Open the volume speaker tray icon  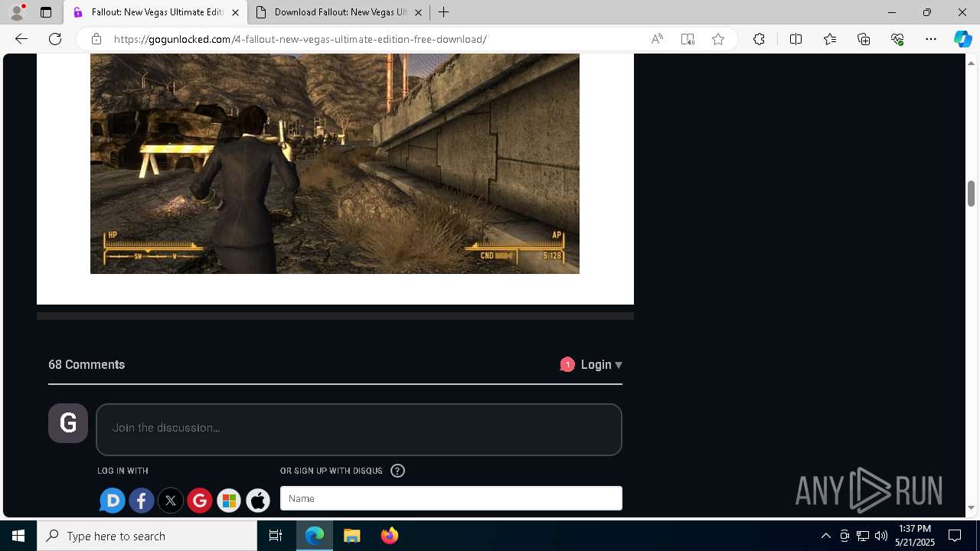(881, 536)
